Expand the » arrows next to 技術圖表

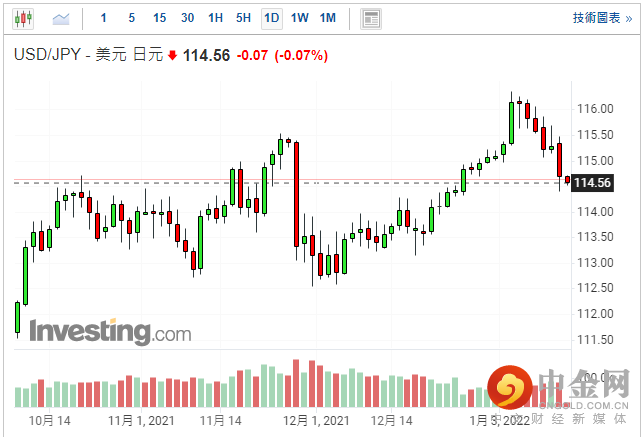(628, 18)
